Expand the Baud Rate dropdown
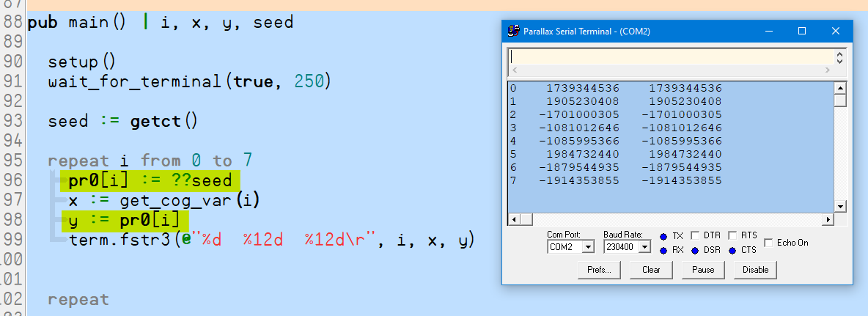This screenshot has width=868, height=316. (644, 247)
